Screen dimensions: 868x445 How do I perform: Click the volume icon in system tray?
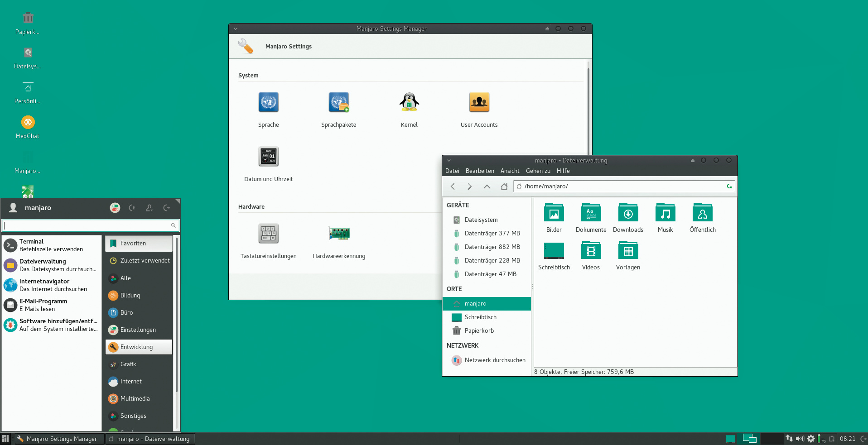[x=800, y=439]
